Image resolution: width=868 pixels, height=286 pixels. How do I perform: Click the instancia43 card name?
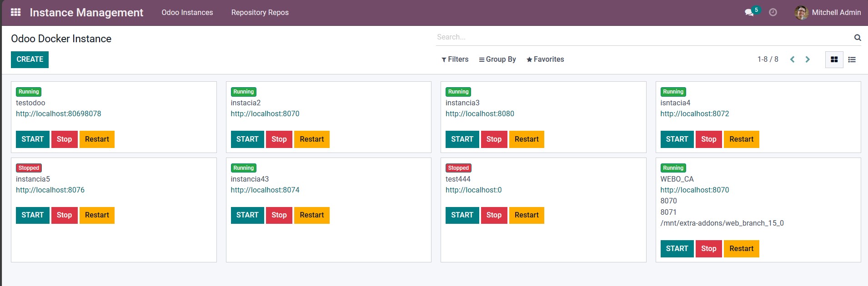250,179
